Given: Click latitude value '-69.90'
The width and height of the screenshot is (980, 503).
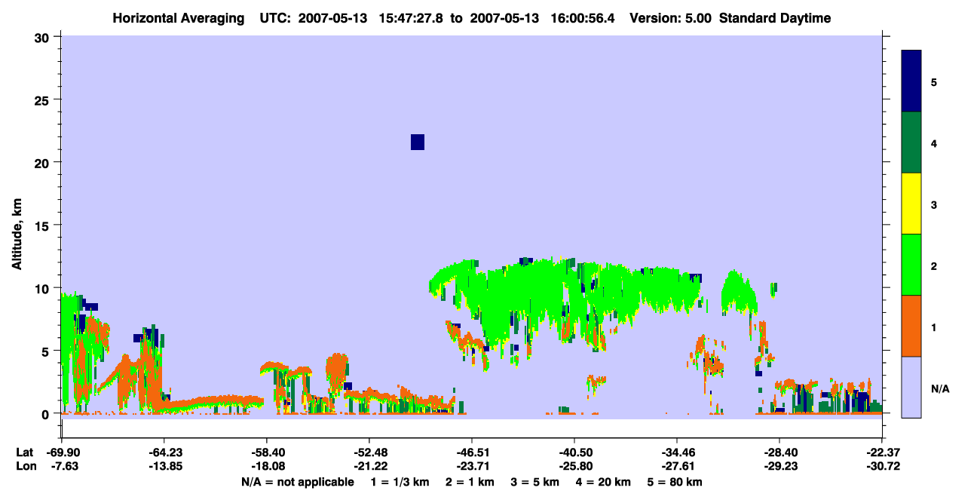Looking at the screenshot, I should pos(62,452).
